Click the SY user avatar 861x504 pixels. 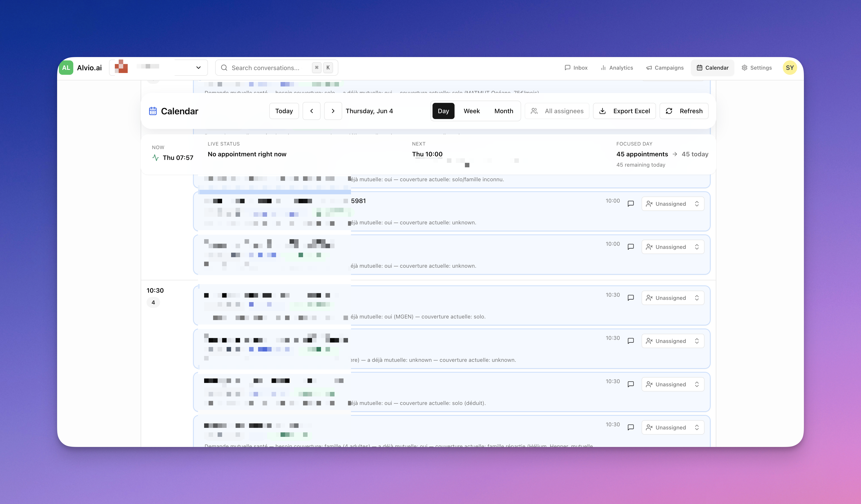pyautogui.click(x=790, y=68)
